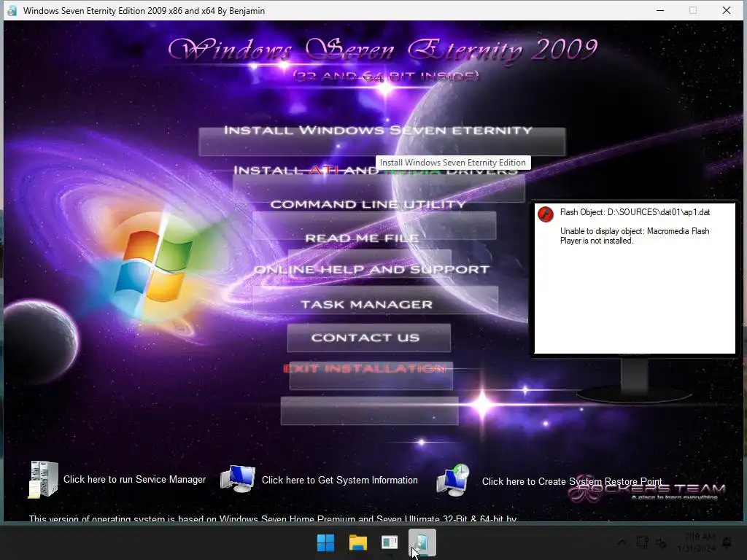Open the Windows Start button

326,542
